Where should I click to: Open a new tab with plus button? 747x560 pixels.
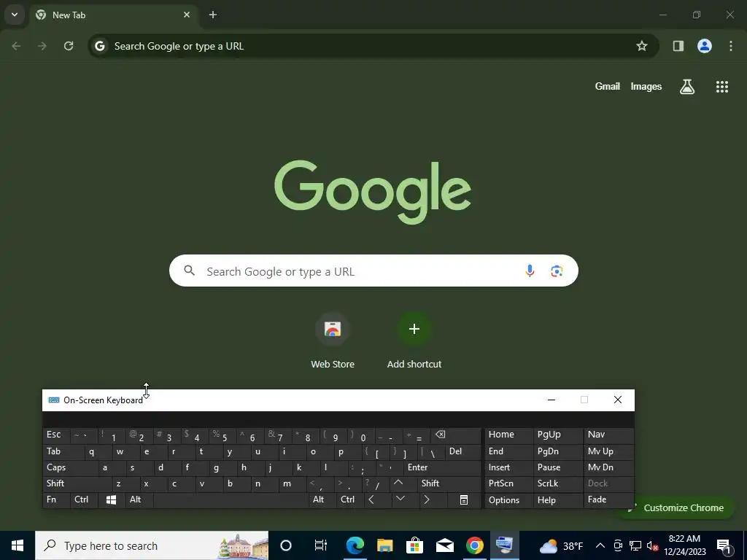point(213,15)
